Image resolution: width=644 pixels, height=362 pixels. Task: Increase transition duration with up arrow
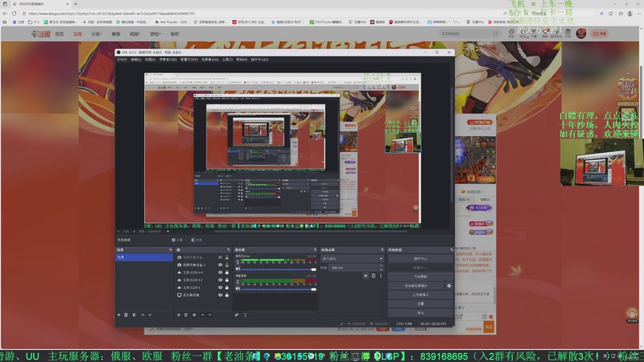click(x=381, y=266)
